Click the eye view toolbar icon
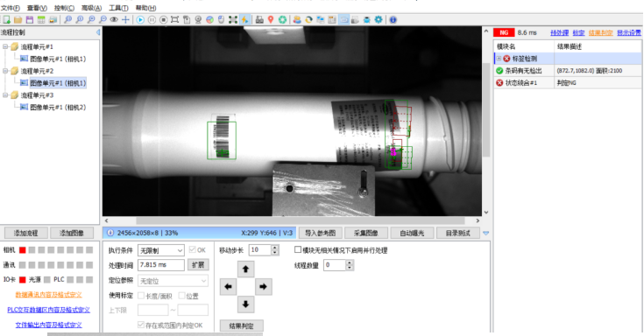 click(114, 20)
